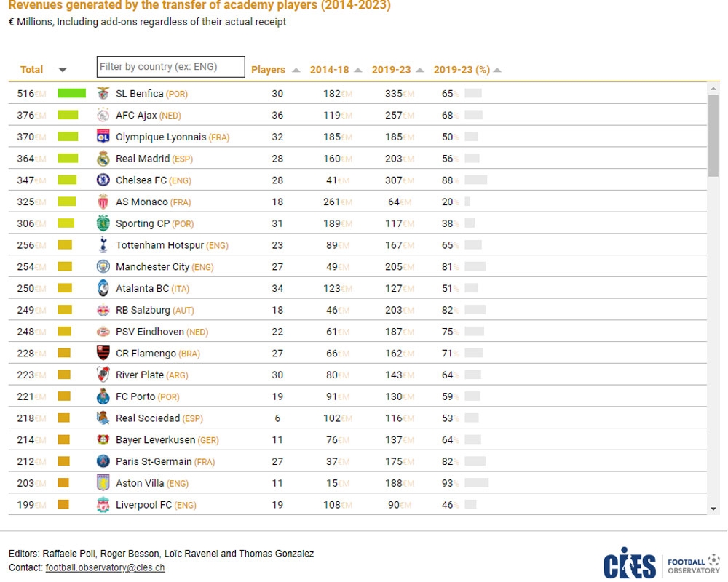The image size is (728, 582).
Task: Click the Players column header label
Action: [268, 70]
